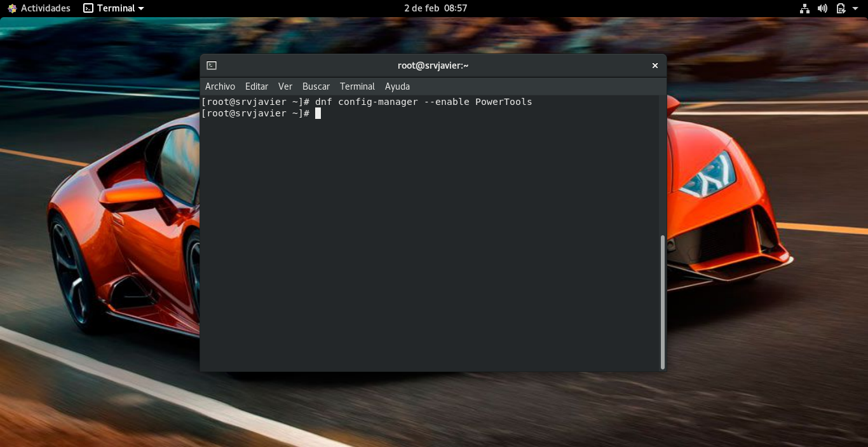Open the Archivo menu

(x=220, y=86)
